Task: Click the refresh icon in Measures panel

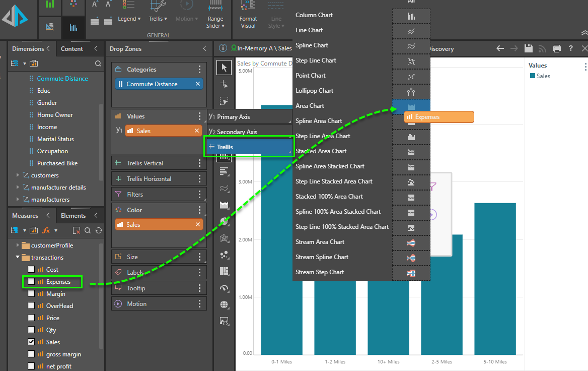Action: [x=99, y=230]
